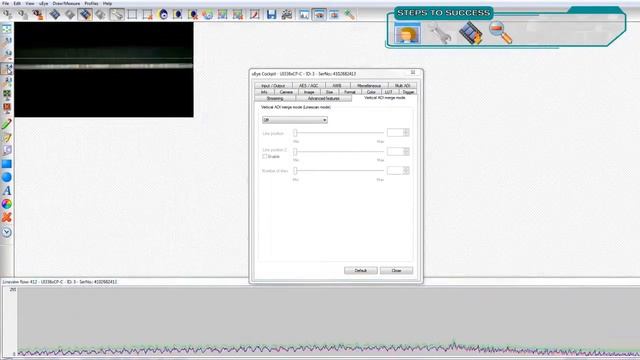Click the orange X delete drawings icon
Screen dimensions: 640x360
point(7,218)
